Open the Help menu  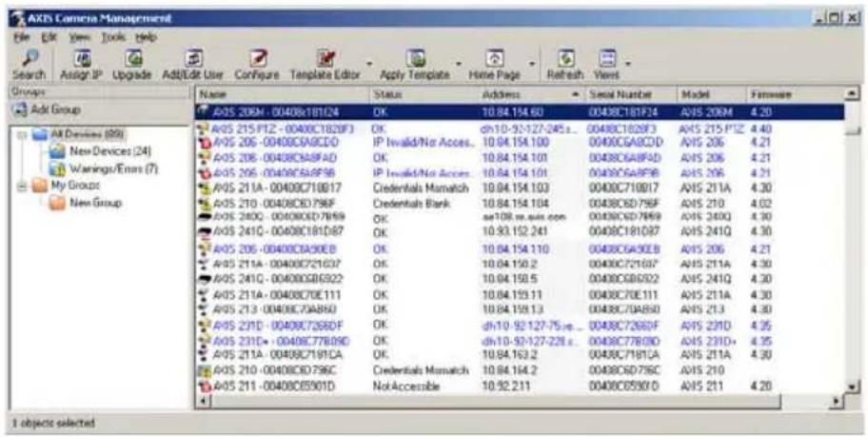[x=147, y=37]
